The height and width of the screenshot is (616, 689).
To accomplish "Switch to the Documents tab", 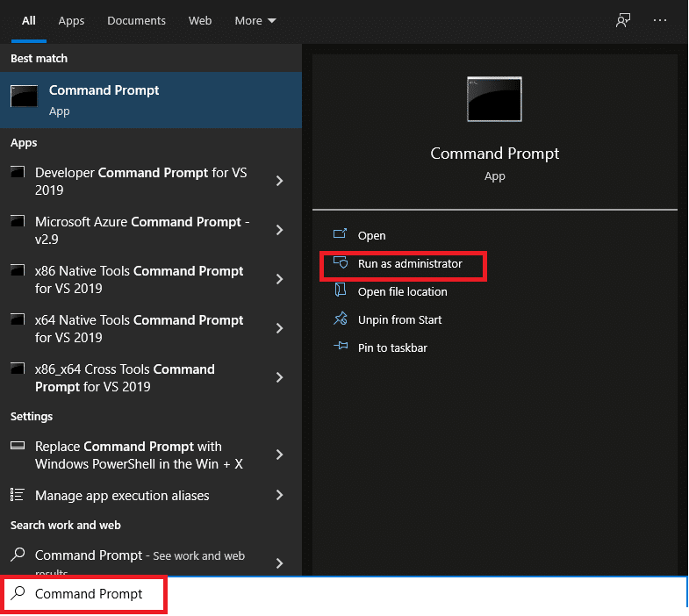I will [136, 20].
